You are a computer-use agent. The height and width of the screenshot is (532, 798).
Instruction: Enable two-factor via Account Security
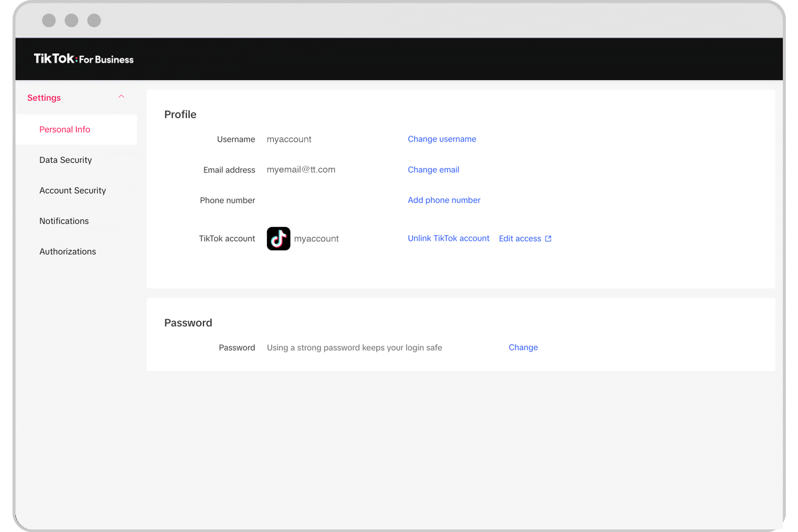click(x=72, y=190)
